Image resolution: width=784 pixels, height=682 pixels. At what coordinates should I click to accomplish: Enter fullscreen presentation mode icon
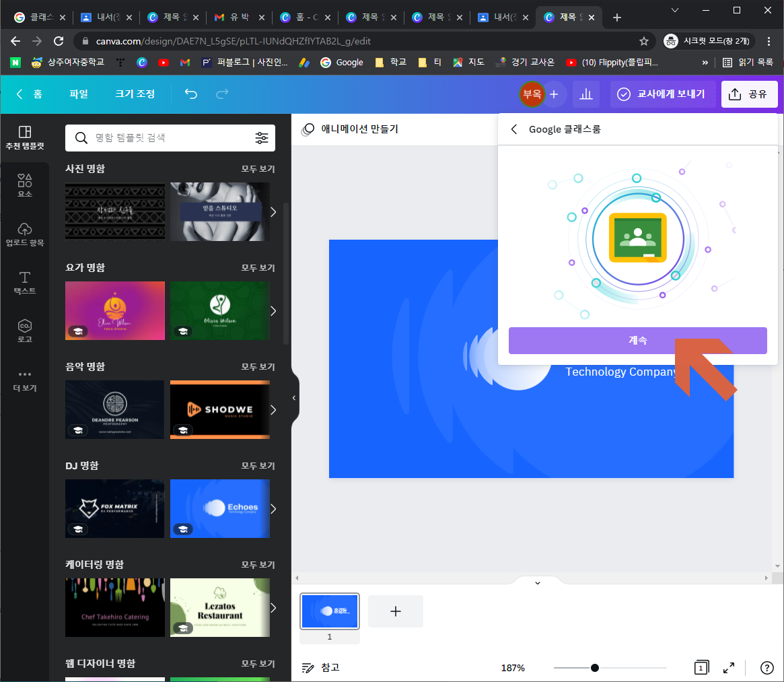(x=729, y=667)
